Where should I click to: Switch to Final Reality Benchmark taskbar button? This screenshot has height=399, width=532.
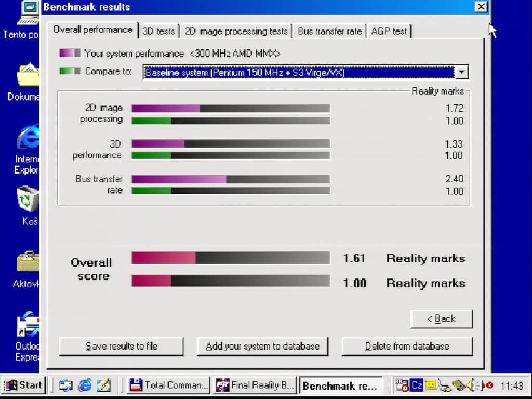(255, 385)
